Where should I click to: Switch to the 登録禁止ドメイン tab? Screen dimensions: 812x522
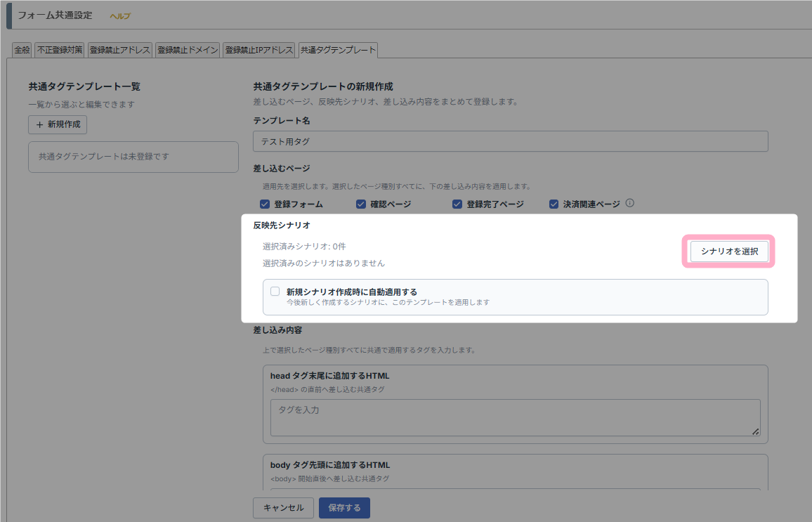click(188, 50)
